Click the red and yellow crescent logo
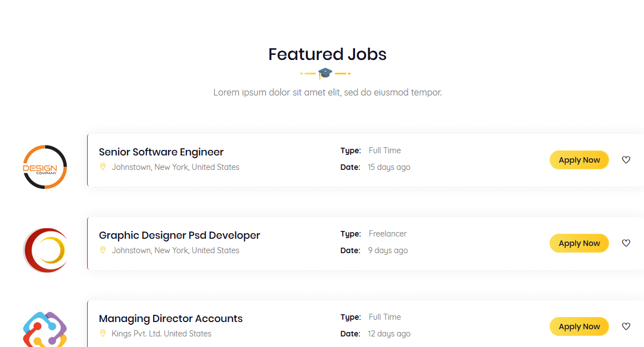The width and height of the screenshot is (644, 347). click(x=45, y=250)
